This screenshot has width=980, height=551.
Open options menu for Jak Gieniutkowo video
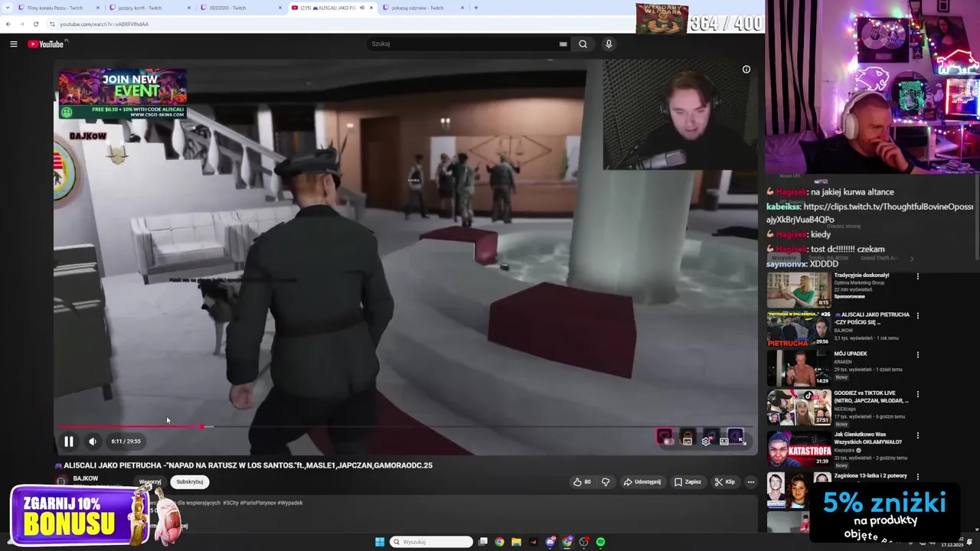(918, 435)
